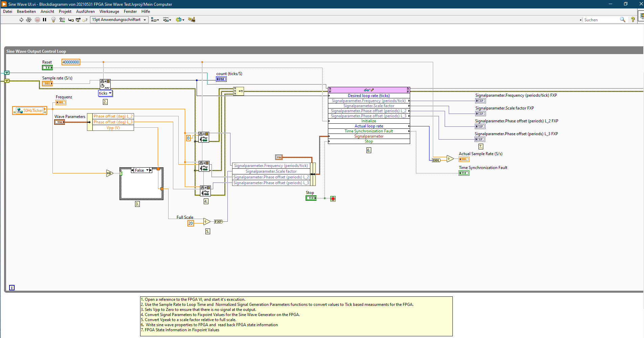Click the Run Continuously button
Image resolution: width=644 pixels, height=338 pixels.
tap(29, 20)
